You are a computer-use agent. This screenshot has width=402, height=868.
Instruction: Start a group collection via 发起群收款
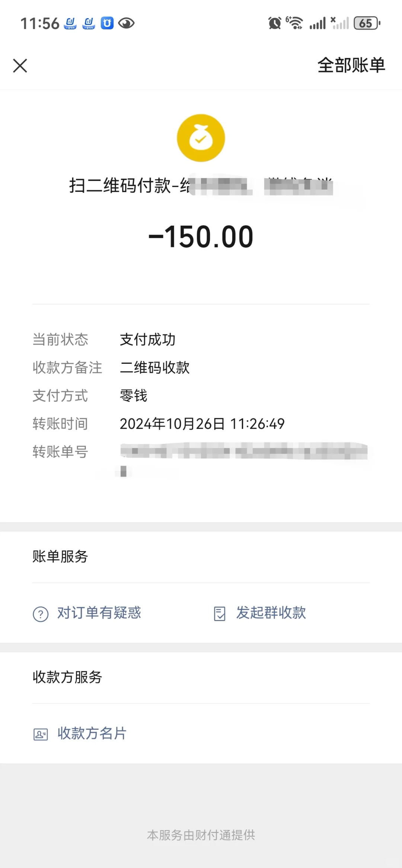(x=271, y=613)
